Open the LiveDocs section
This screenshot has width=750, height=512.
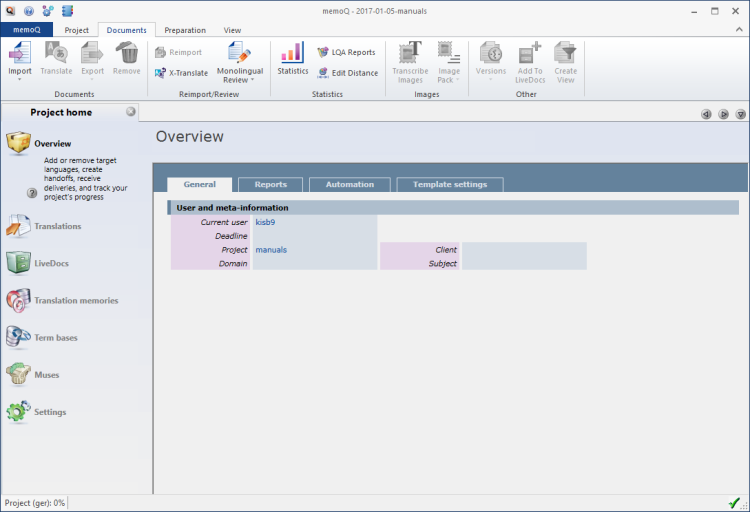[x=51, y=263]
